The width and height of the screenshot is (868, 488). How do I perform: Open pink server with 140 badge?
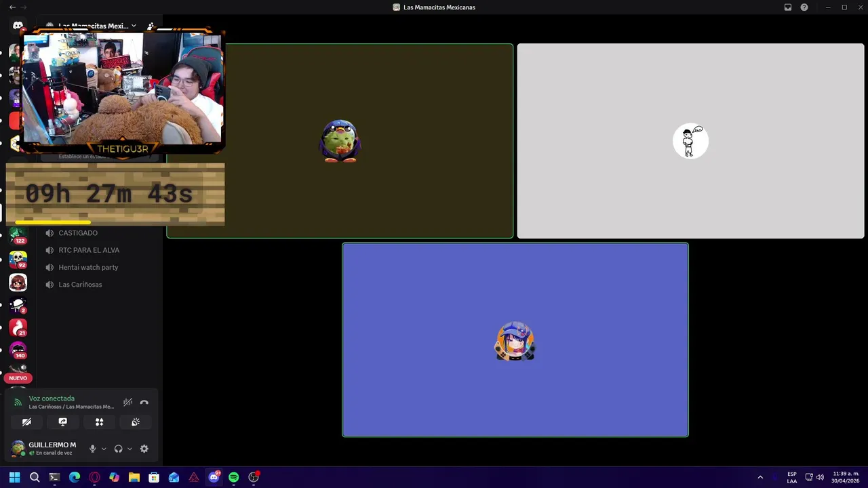(x=18, y=350)
